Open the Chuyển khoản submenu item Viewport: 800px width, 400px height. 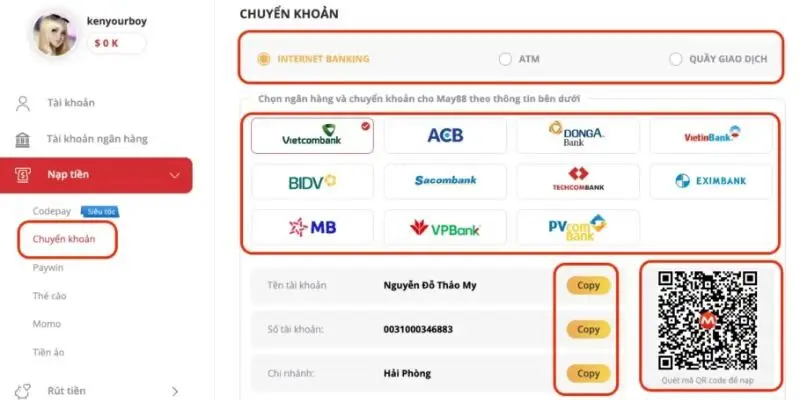63,239
